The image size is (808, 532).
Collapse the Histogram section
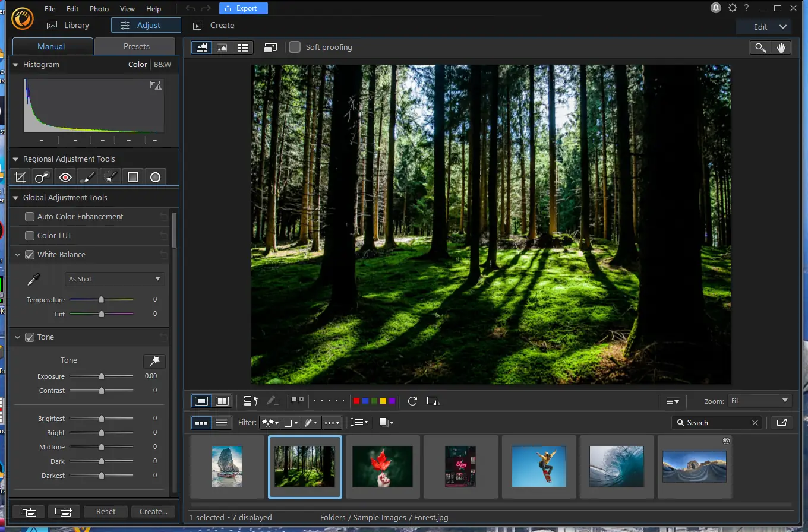(15, 65)
